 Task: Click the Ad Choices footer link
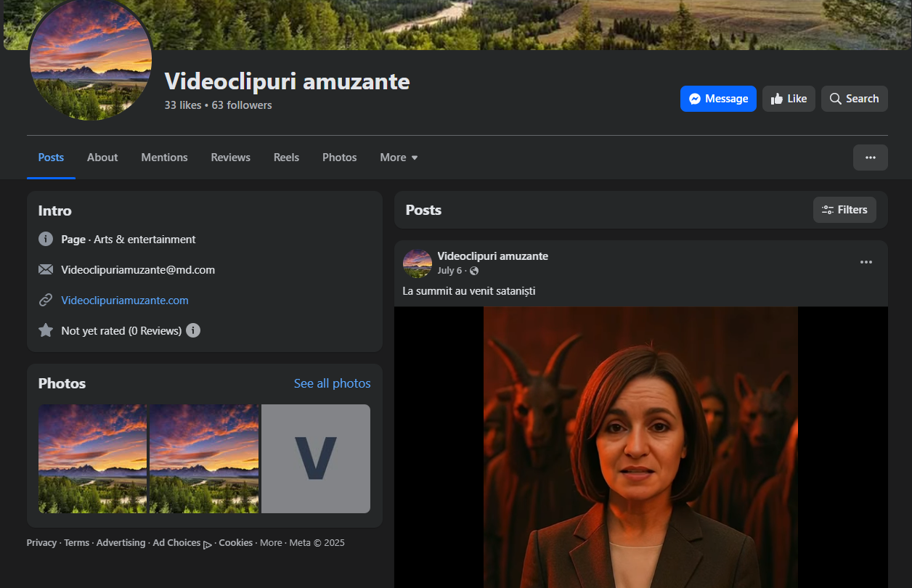[x=182, y=543]
